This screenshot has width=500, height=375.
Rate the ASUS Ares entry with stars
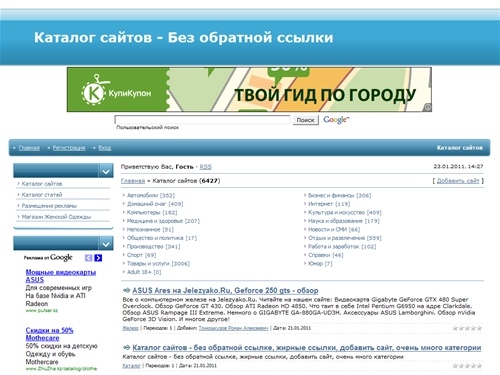pyautogui.click(x=467, y=328)
